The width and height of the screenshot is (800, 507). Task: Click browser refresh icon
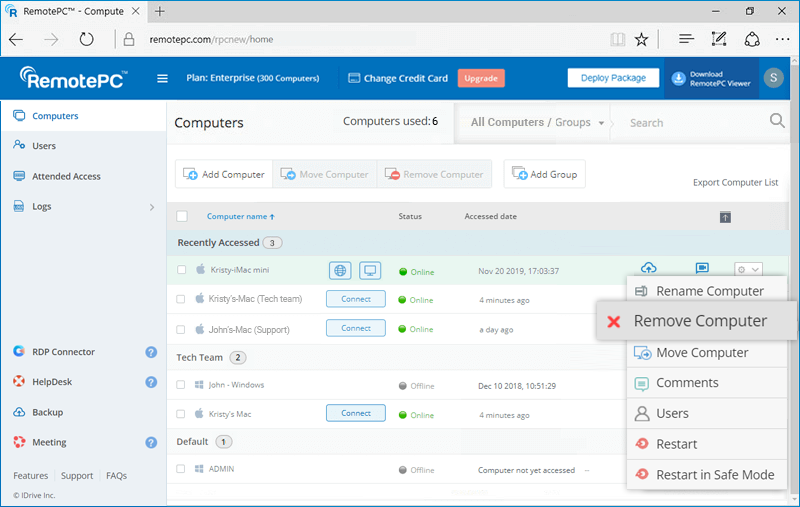(86, 39)
